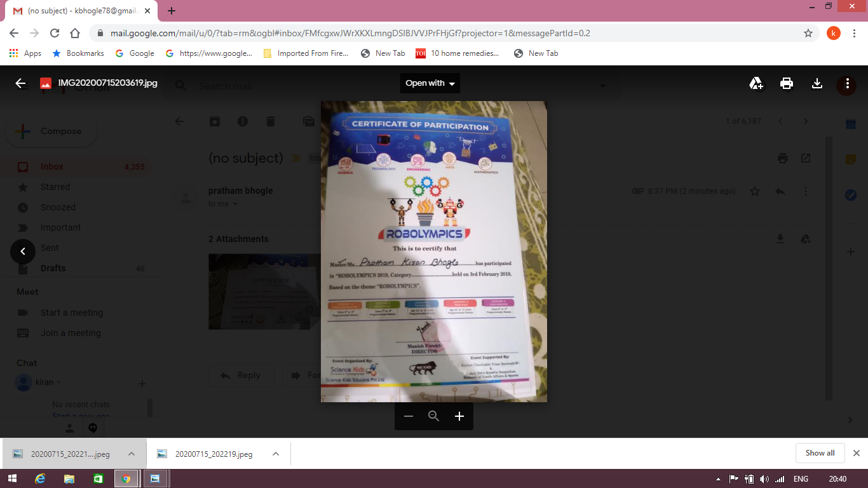Open download options for 20200715_202219.jpeg

tap(276, 454)
